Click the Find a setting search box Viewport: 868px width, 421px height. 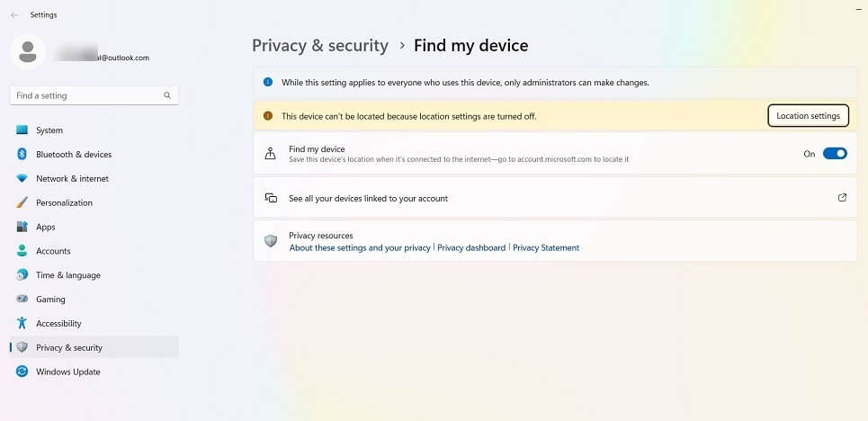pos(88,95)
